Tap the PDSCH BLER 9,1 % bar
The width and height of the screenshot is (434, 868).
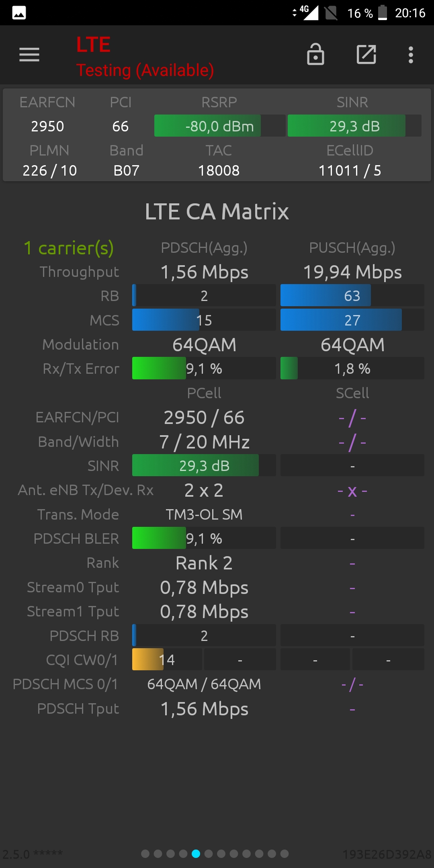[x=204, y=538]
